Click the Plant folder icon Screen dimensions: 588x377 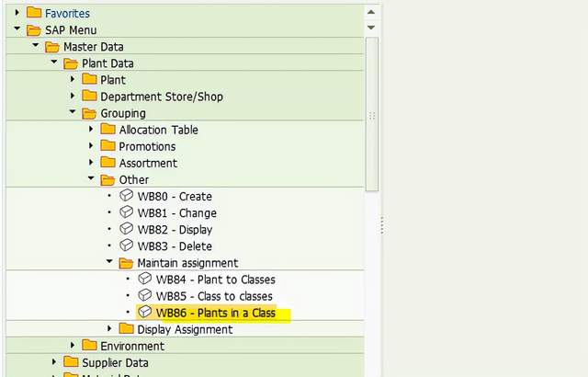pyautogui.click(x=89, y=79)
